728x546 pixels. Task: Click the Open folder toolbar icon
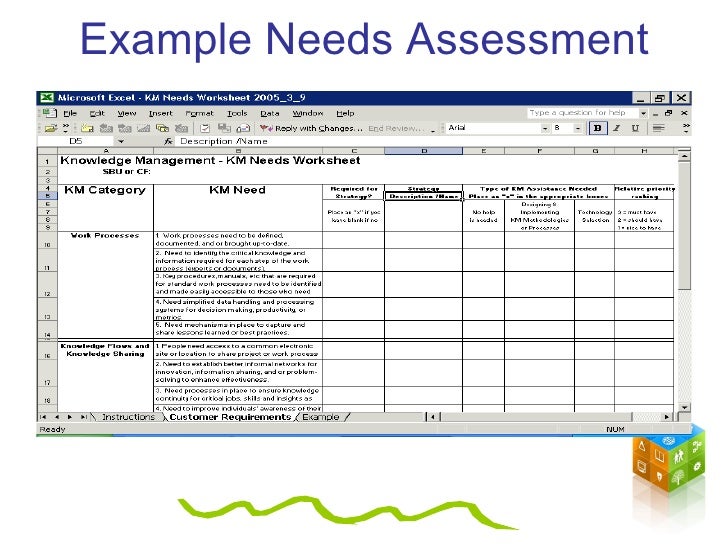51,128
